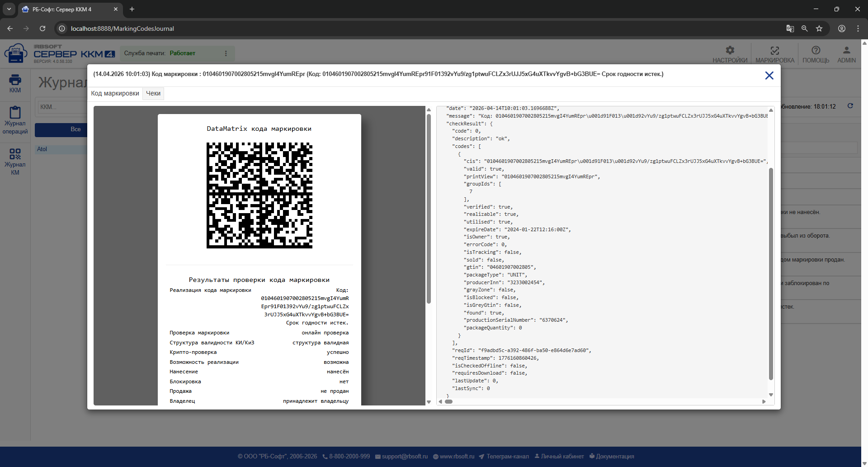Click the "gtin" JSON line
Screen dimensions: 868x467
500,267
